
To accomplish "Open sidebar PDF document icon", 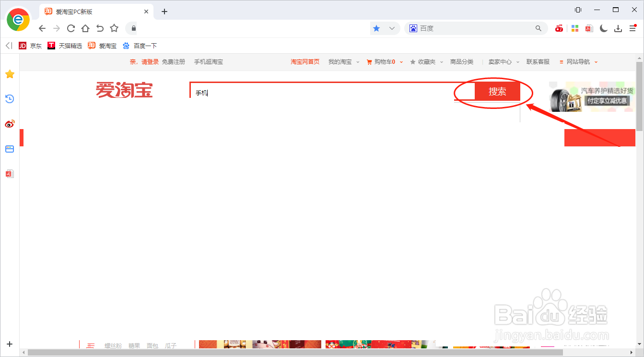I will pyautogui.click(x=10, y=174).
